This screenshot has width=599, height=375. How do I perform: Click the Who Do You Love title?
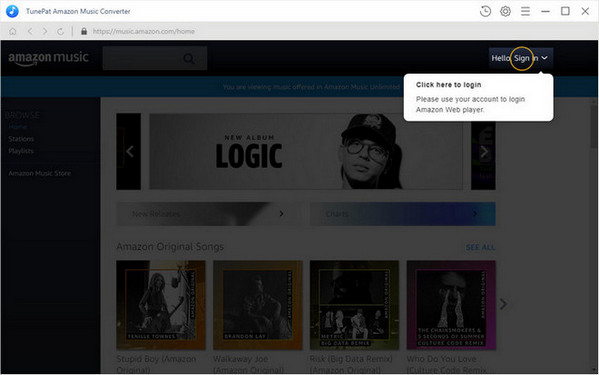[446, 364]
